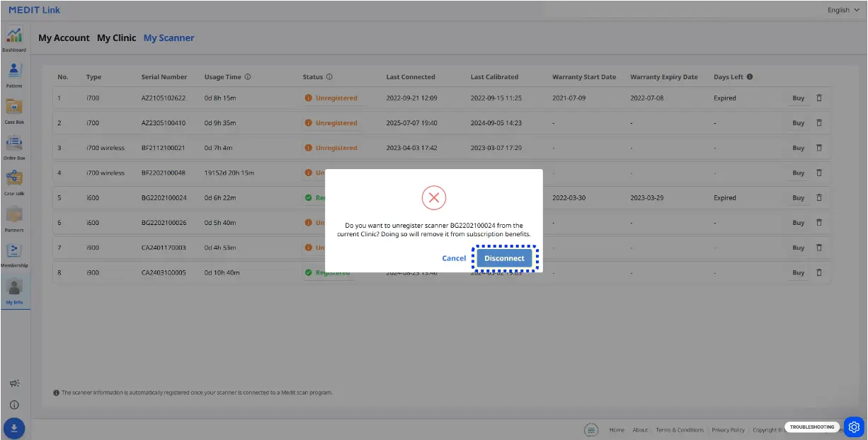The width and height of the screenshot is (868, 440).
Task: Open the Membership icon
Action: [14, 253]
